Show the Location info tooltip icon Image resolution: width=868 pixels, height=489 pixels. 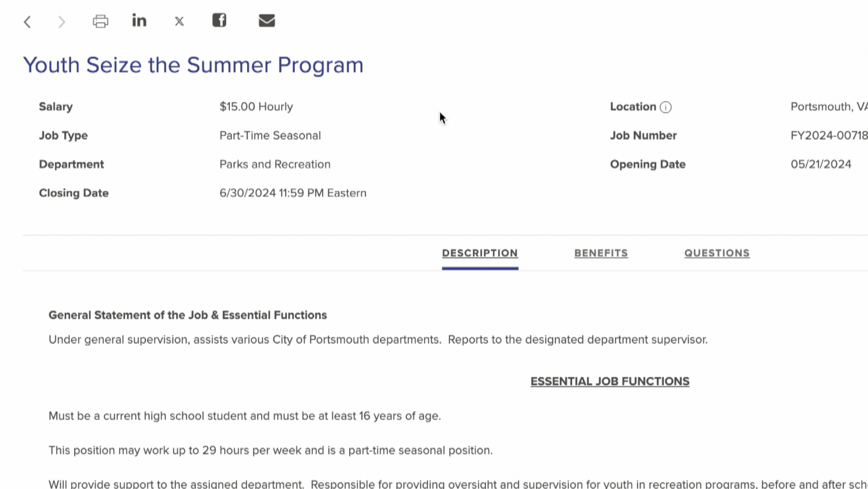pyautogui.click(x=665, y=107)
